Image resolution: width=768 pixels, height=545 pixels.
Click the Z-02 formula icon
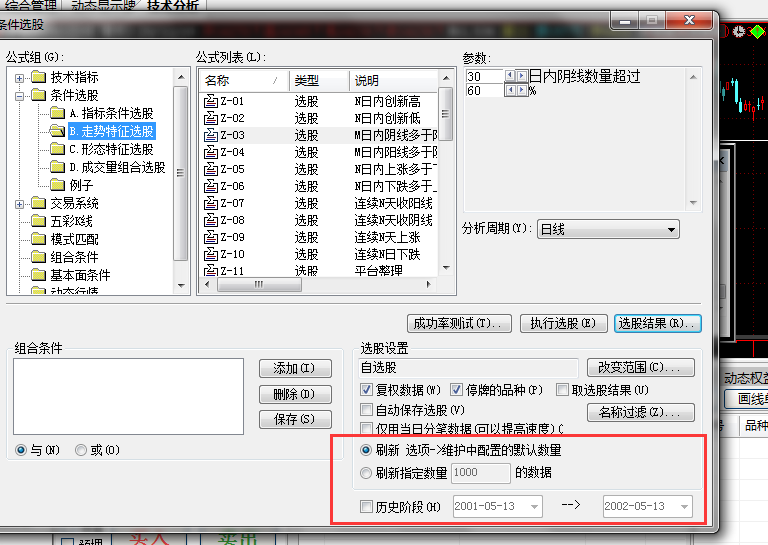tap(211, 118)
